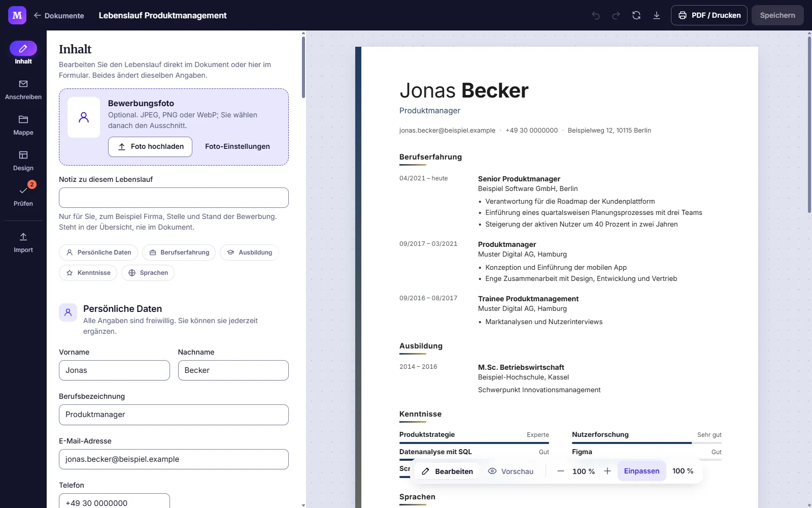Open the Inhalt sidebar tab

coord(23,53)
